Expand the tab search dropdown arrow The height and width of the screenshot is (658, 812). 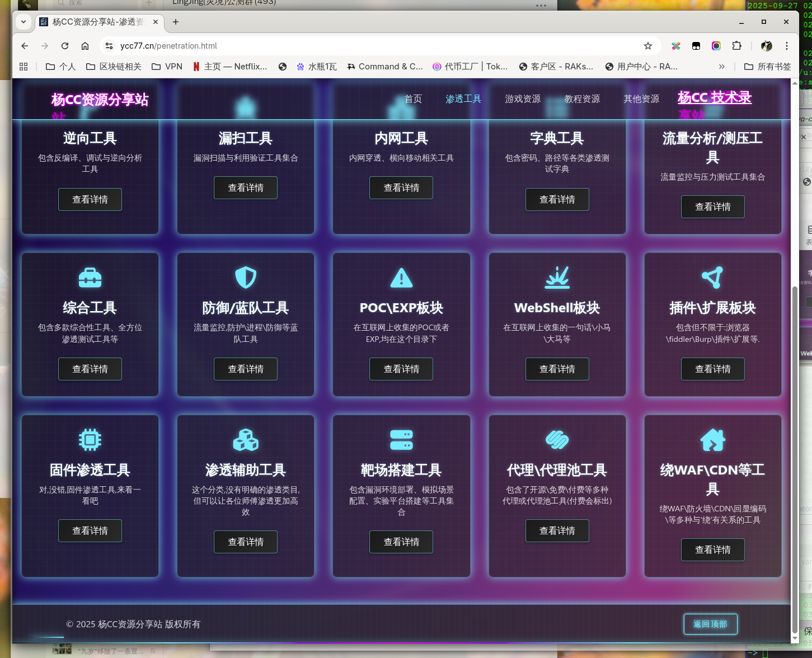pos(24,22)
